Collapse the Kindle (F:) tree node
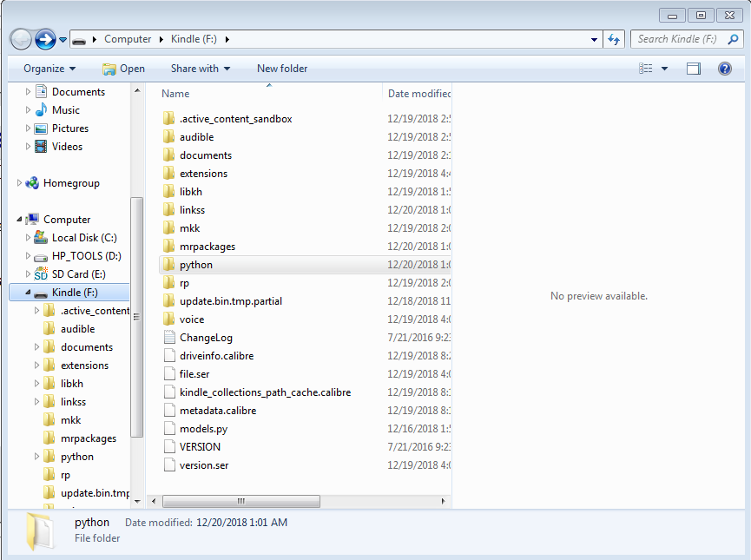 point(28,293)
